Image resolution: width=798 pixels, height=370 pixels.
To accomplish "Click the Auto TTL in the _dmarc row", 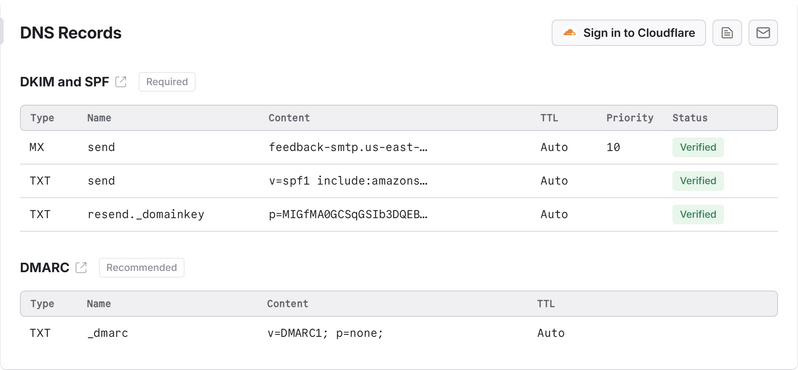I will [551, 333].
